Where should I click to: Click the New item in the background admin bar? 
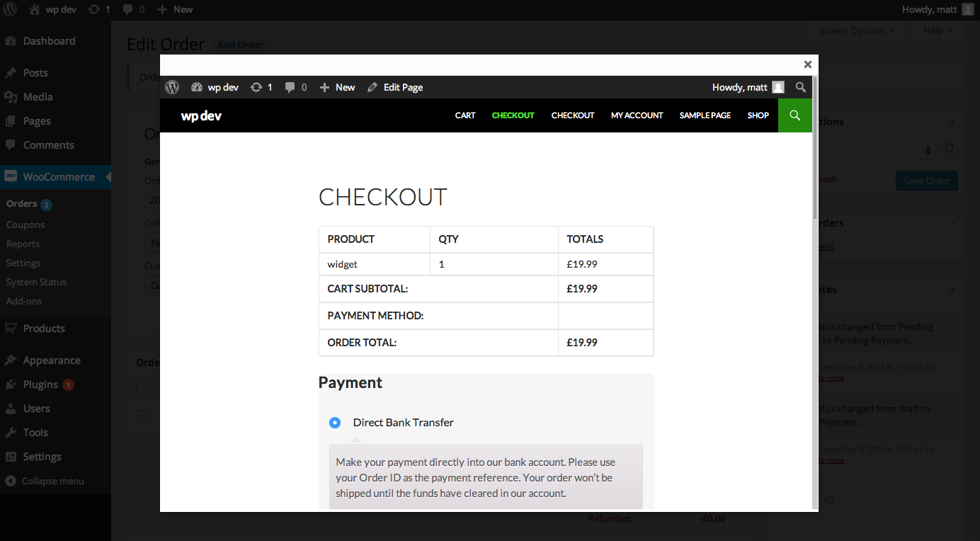(x=175, y=9)
